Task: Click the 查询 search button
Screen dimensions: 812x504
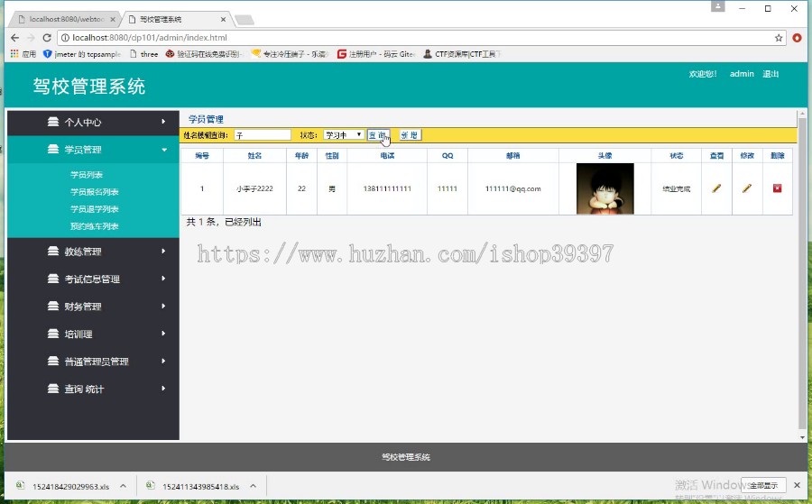Action: tap(378, 135)
